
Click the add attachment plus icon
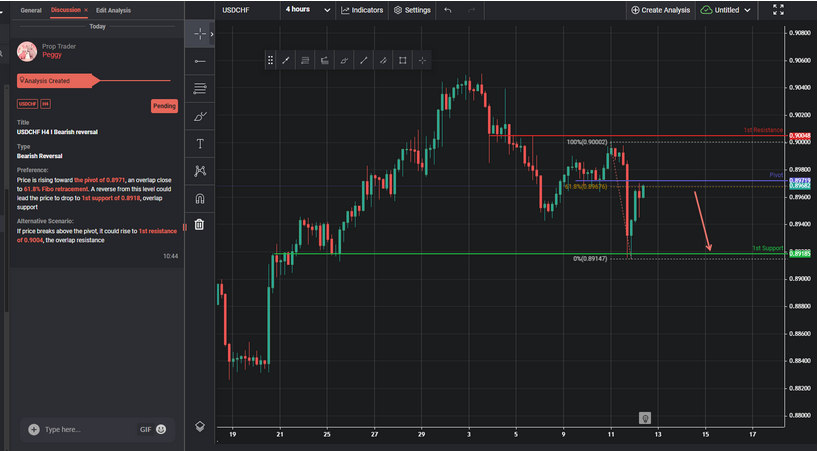pos(34,430)
